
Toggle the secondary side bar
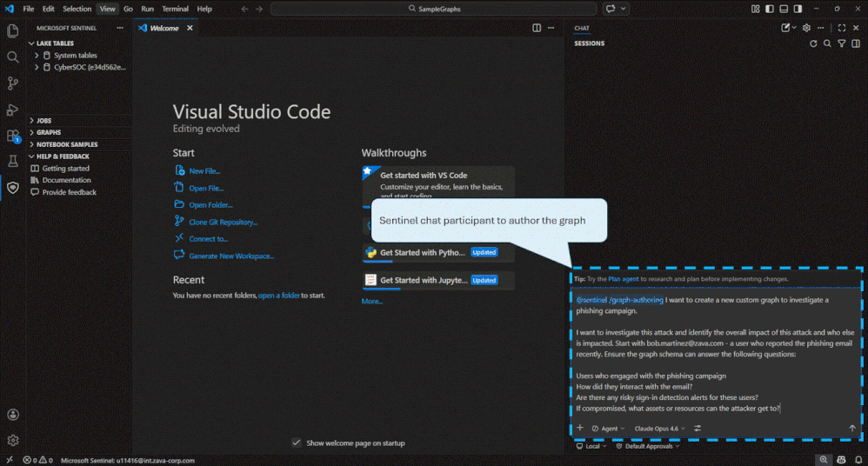click(x=798, y=9)
